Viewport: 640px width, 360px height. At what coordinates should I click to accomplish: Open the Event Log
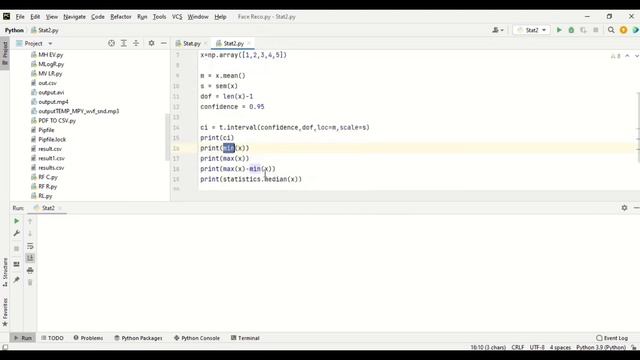tap(612, 338)
